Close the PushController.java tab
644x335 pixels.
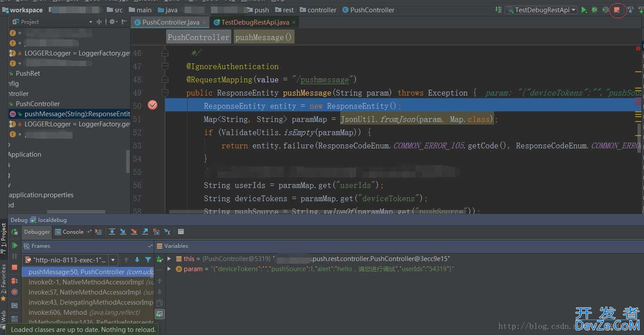coord(205,22)
